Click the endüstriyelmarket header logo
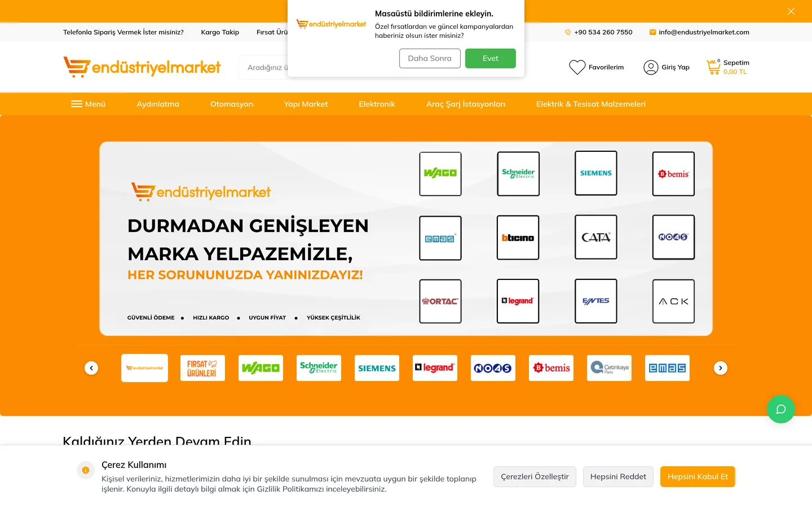The image size is (812, 508). pos(142,67)
